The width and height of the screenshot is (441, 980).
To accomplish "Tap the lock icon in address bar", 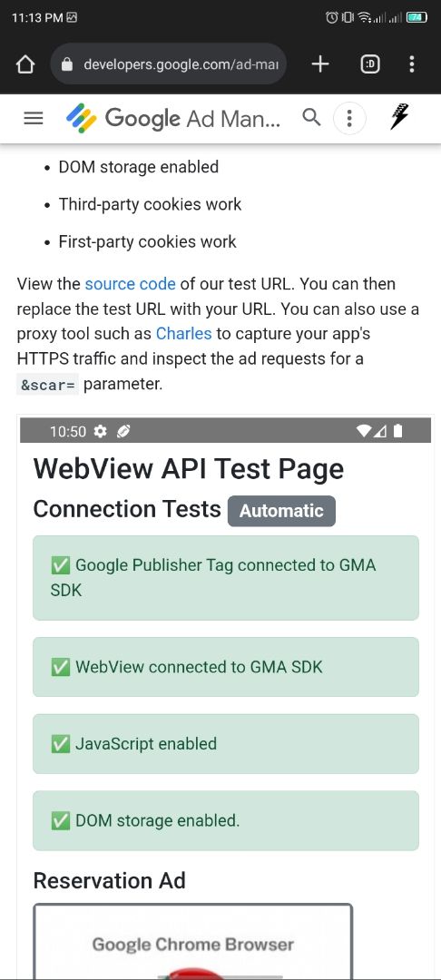I will (68, 64).
